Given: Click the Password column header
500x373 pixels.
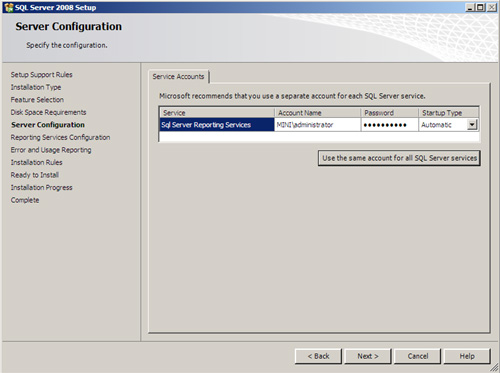Looking at the screenshot, I should pyautogui.click(x=390, y=113).
